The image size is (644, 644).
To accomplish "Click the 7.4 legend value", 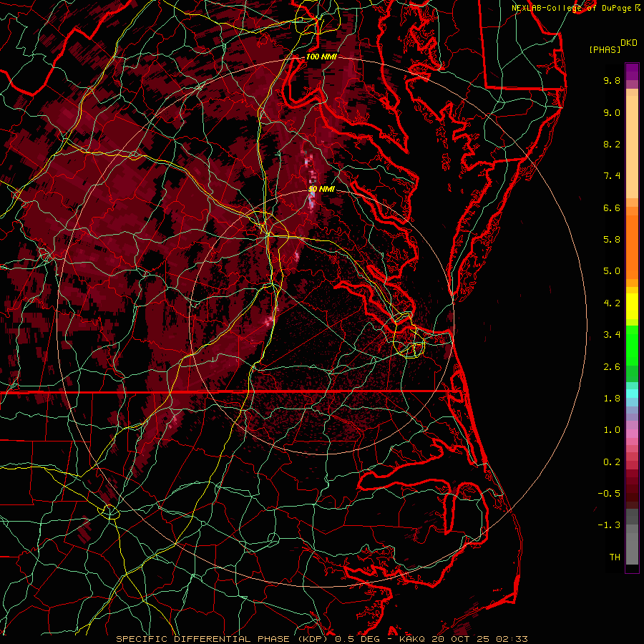I will pos(612,176).
